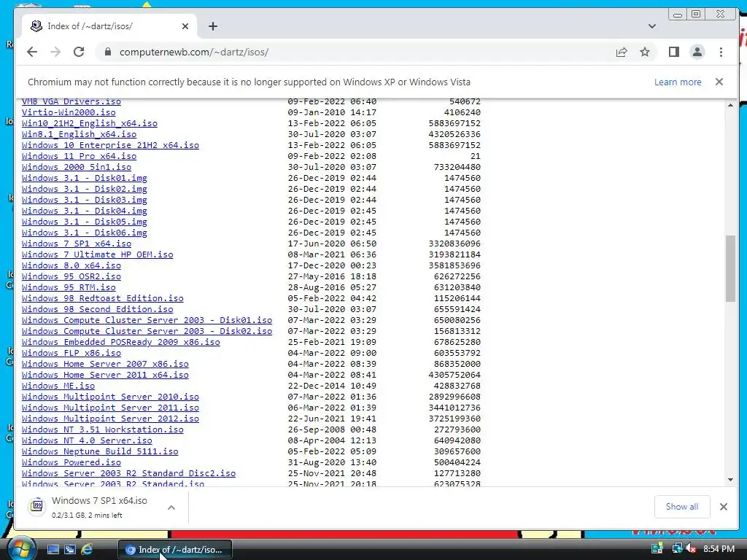Viewport: 747px width, 560px height.
Task: Share this page using the share icon
Action: point(622,52)
